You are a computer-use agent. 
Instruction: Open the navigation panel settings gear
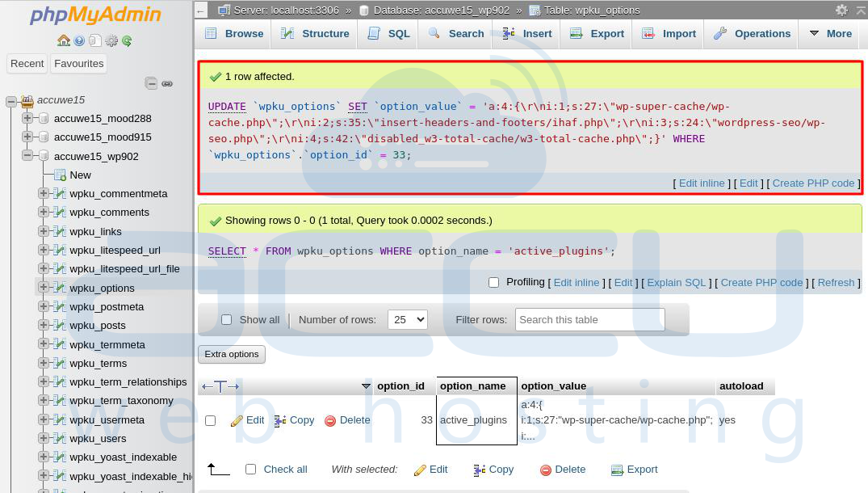(x=111, y=40)
